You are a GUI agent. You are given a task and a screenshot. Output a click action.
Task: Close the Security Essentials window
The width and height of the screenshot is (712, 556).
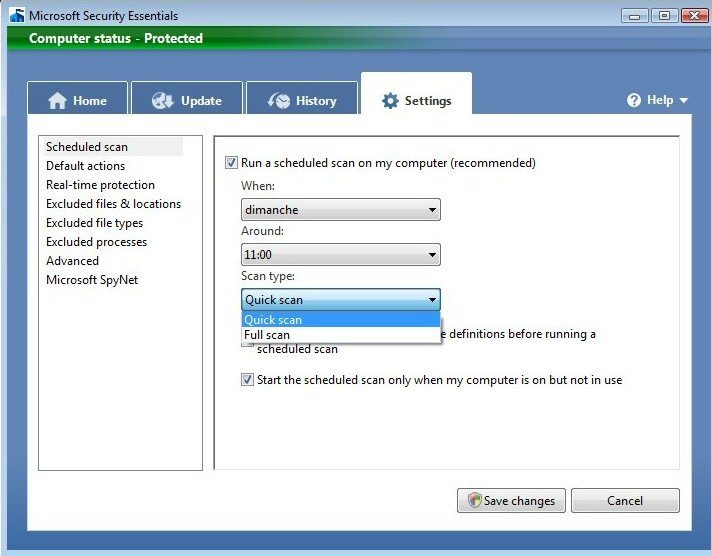694,16
